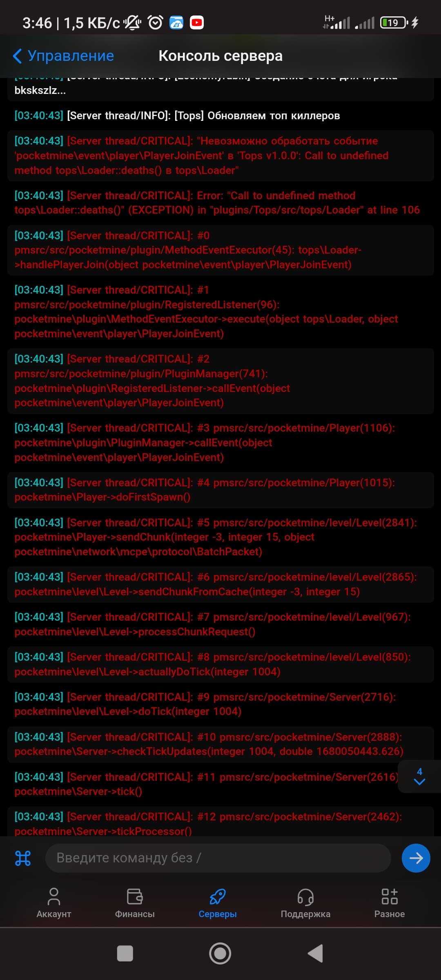
Task: Select the Tops Обновляем топ киллеров log line
Action: coord(220,116)
